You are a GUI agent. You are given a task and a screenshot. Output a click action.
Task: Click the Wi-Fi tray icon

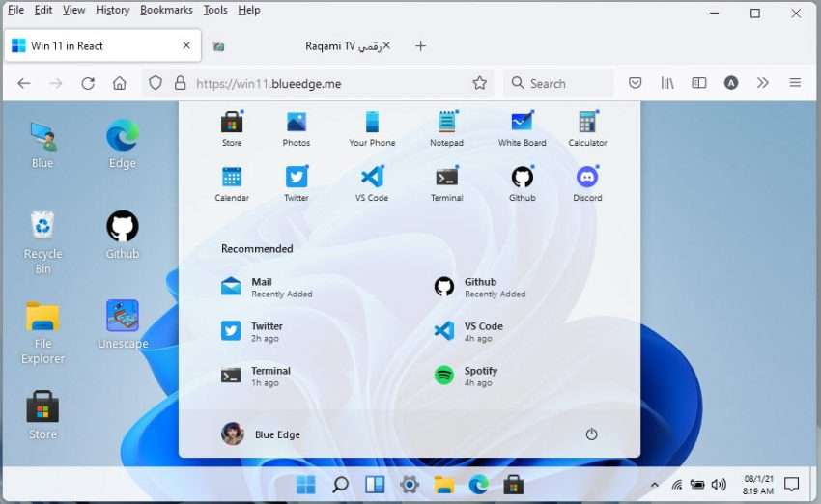[x=676, y=485]
